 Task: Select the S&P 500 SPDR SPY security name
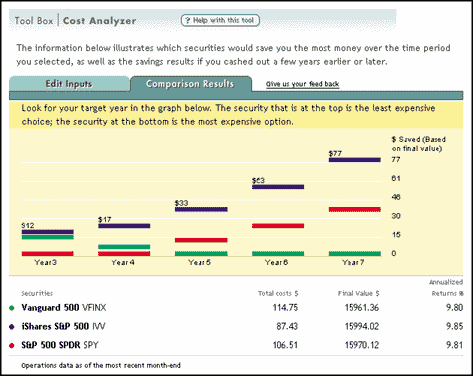[60, 345]
